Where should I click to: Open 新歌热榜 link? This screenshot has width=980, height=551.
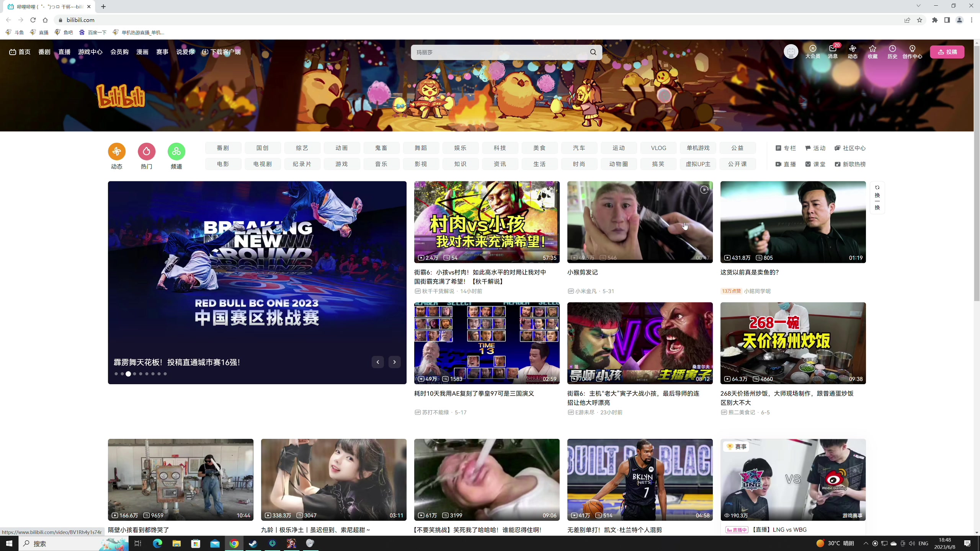click(850, 164)
